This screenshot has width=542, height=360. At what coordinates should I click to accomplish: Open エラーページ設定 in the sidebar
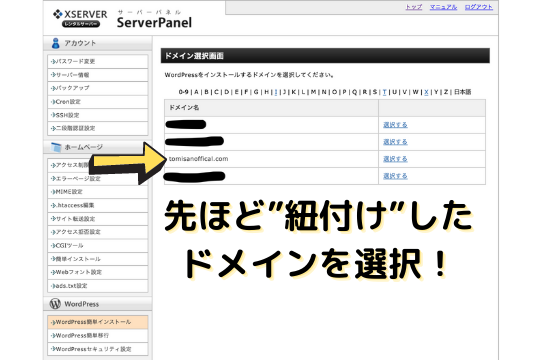97,178
